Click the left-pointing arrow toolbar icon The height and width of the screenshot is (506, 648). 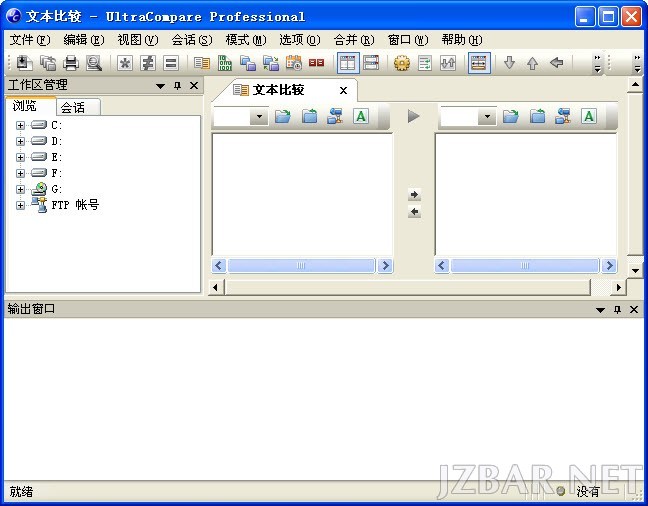557,63
